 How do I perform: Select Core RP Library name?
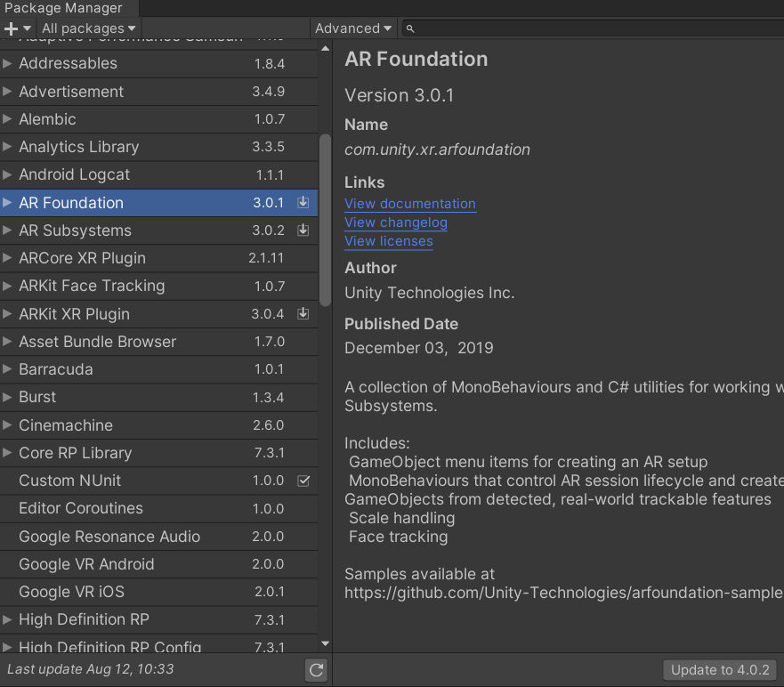(x=76, y=452)
